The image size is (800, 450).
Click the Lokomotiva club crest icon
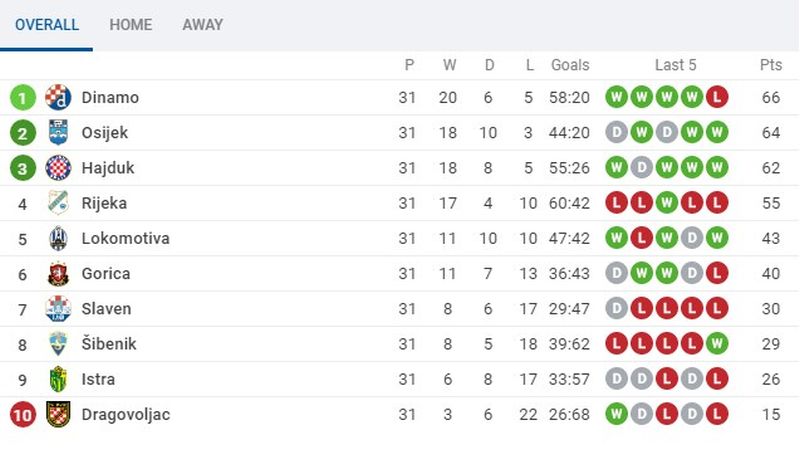(x=58, y=239)
